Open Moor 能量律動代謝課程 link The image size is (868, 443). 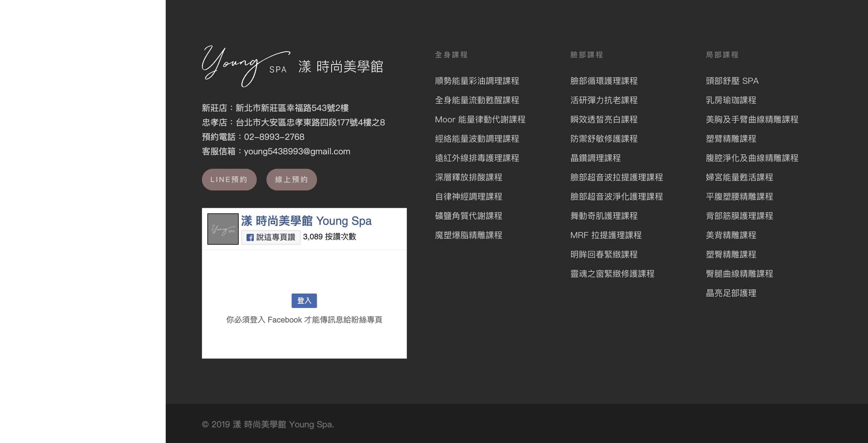point(480,120)
